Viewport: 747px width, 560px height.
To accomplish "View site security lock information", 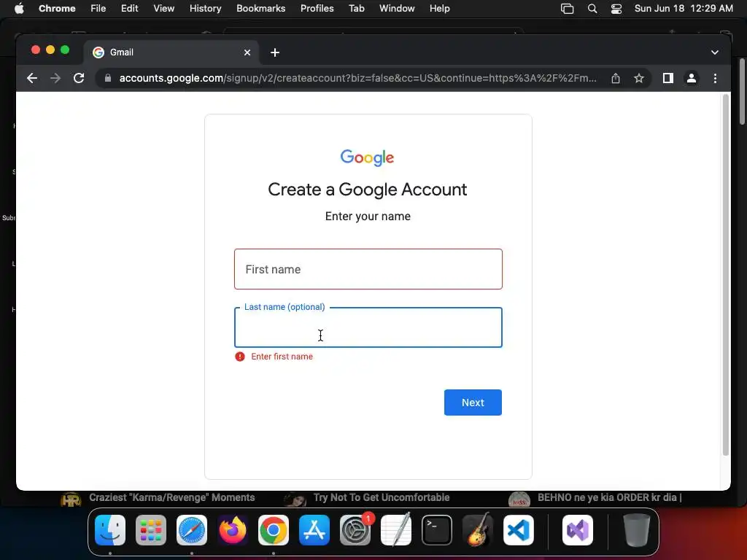I will pyautogui.click(x=108, y=78).
